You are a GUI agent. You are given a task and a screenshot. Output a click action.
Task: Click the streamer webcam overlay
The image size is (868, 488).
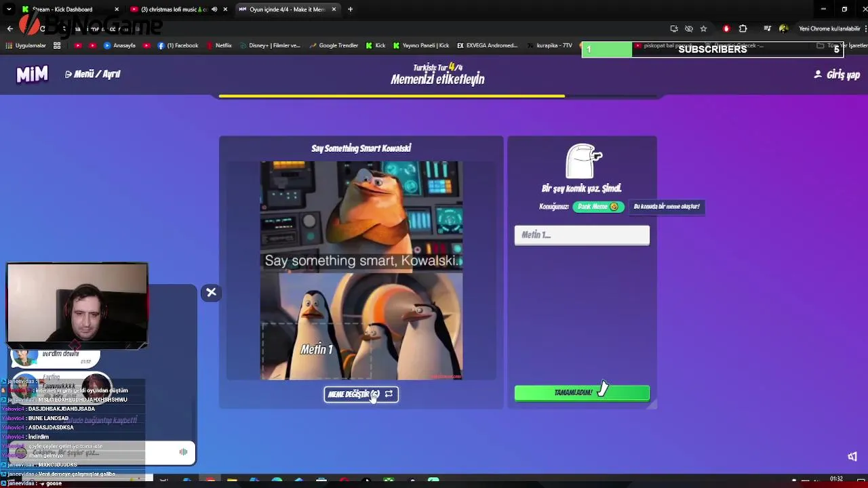(x=77, y=305)
